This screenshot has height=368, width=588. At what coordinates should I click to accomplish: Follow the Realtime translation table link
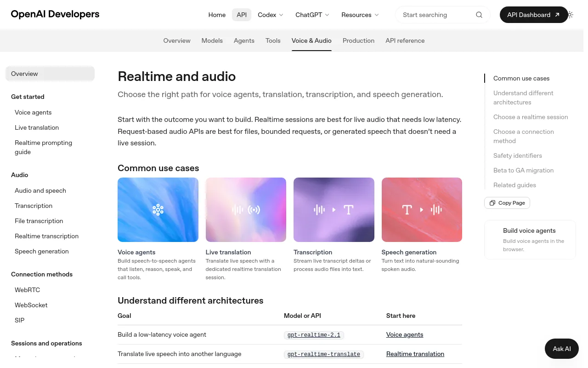(x=415, y=354)
